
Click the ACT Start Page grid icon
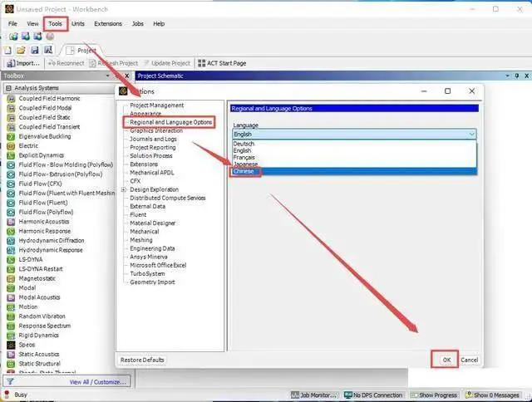pos(201,63)
